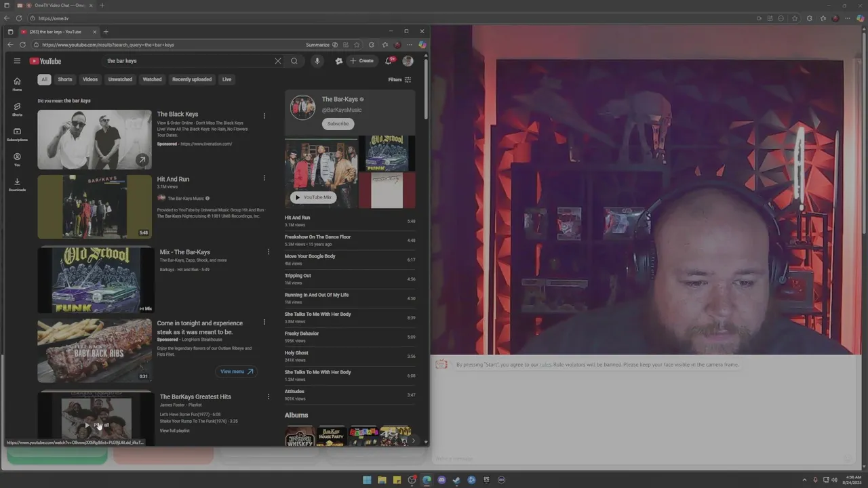This screenshot has width=868, height=488.
Task: Play the YouTube Mix button
Action: pyautogui.click(x=313, y=197)
